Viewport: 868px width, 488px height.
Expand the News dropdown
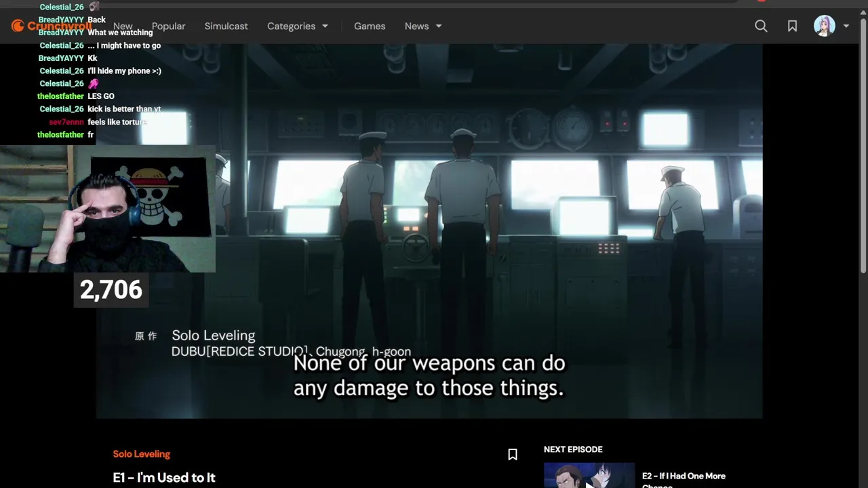[x=423, y=26]
